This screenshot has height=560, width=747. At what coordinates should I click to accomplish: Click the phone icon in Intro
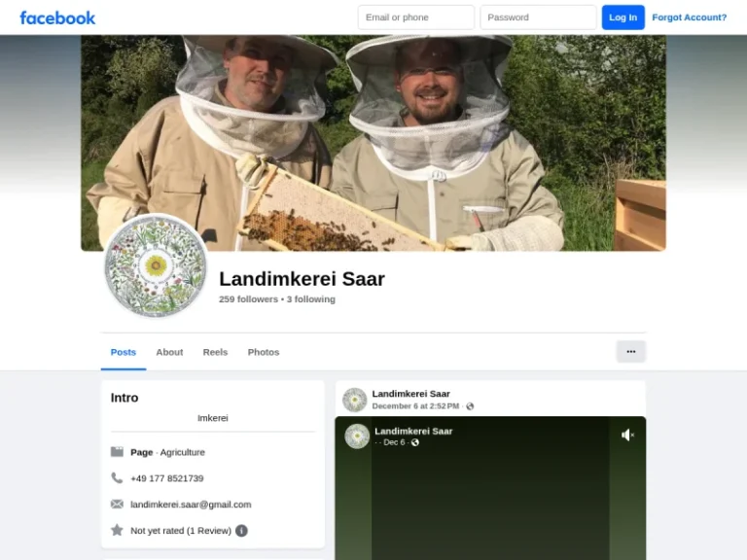tap(117, 477)
